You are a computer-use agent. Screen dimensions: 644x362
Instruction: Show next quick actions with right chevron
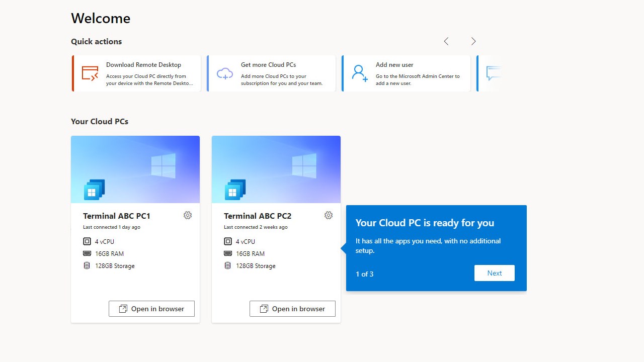473,41
